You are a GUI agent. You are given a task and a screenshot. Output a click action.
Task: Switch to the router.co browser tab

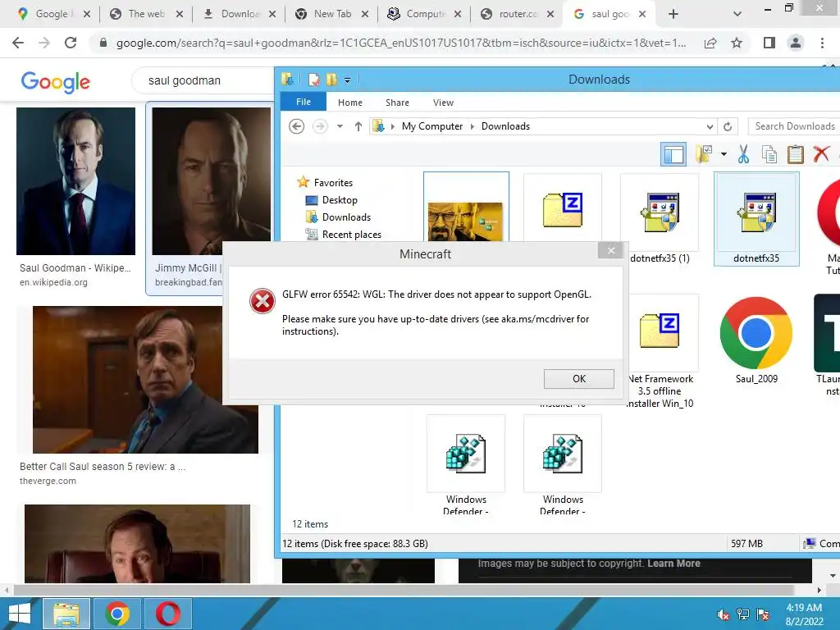coord(517,14)
